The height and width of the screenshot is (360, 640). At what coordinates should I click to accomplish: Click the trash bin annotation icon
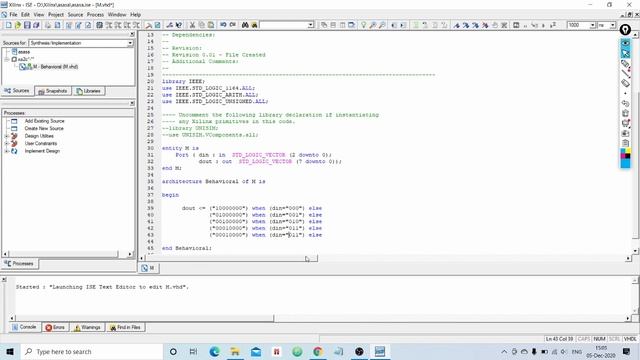click(x=625, y=113)
